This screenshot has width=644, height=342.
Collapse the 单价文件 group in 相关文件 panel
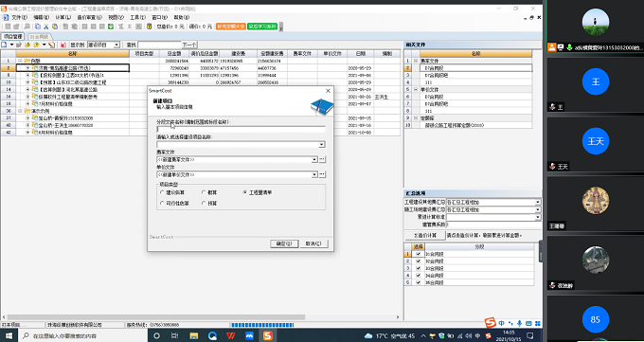coord(416,89)
